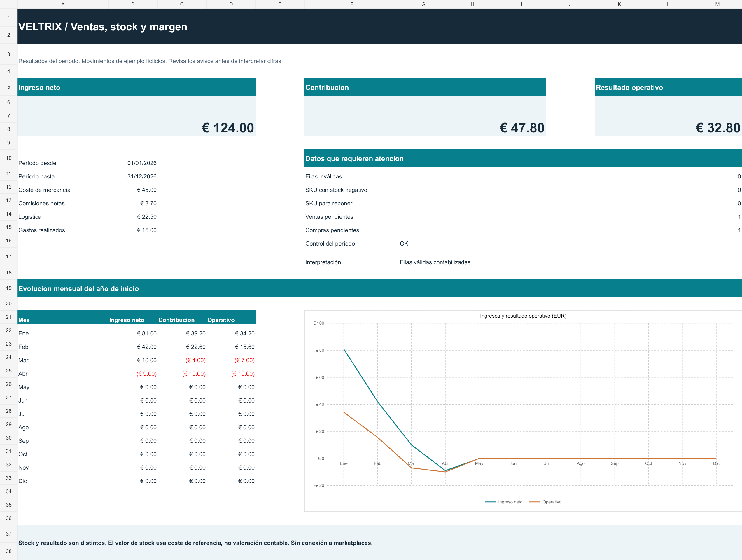Click the chart title Ingresos y resultado operativo
This screenshot has height=560, width=742.
[523, 316]
